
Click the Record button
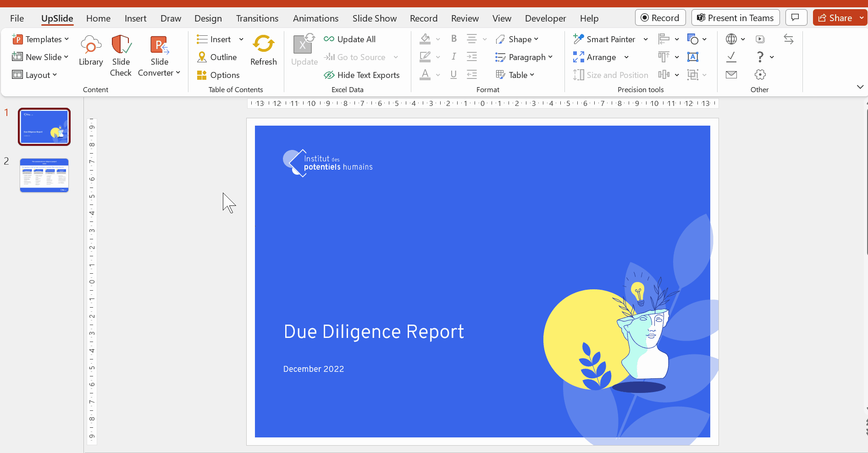pyautogui.click(x=660, y=17)
